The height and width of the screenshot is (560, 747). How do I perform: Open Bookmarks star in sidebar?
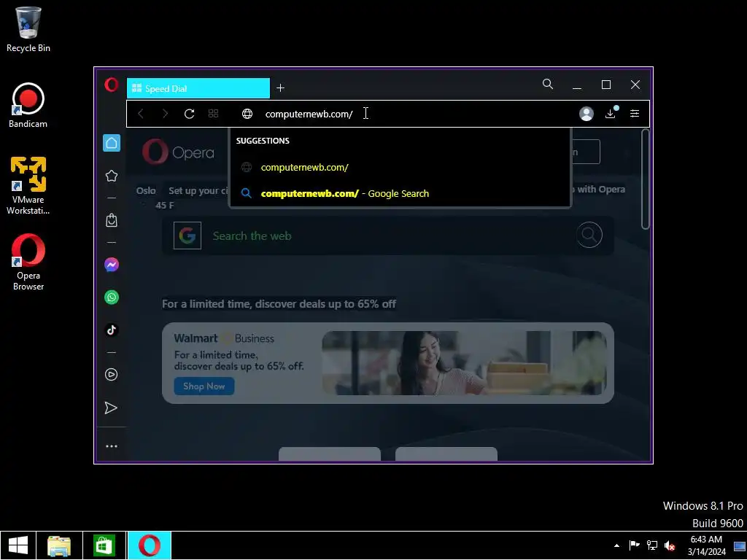pos(112,176)
